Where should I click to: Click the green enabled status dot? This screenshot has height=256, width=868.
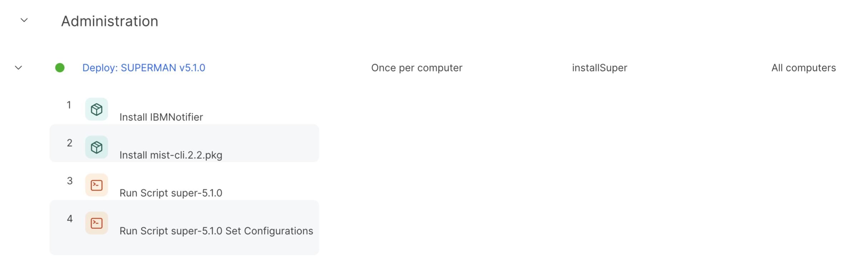[60, 68]
